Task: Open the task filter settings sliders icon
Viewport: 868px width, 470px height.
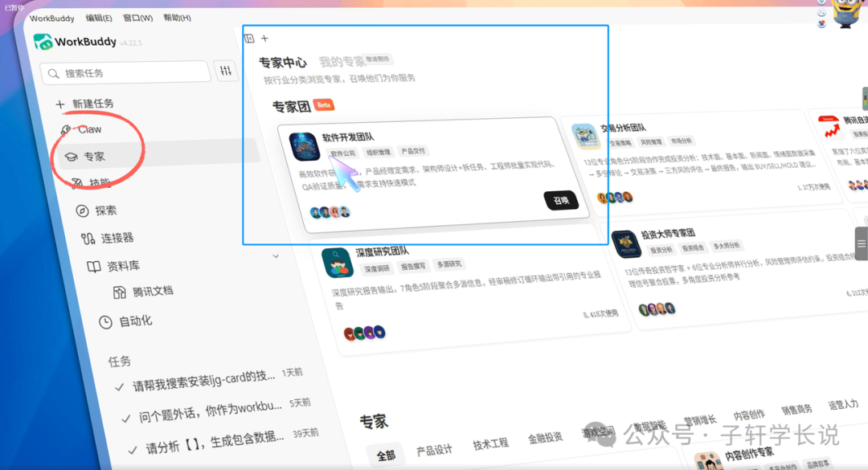Action: point(226,71)
